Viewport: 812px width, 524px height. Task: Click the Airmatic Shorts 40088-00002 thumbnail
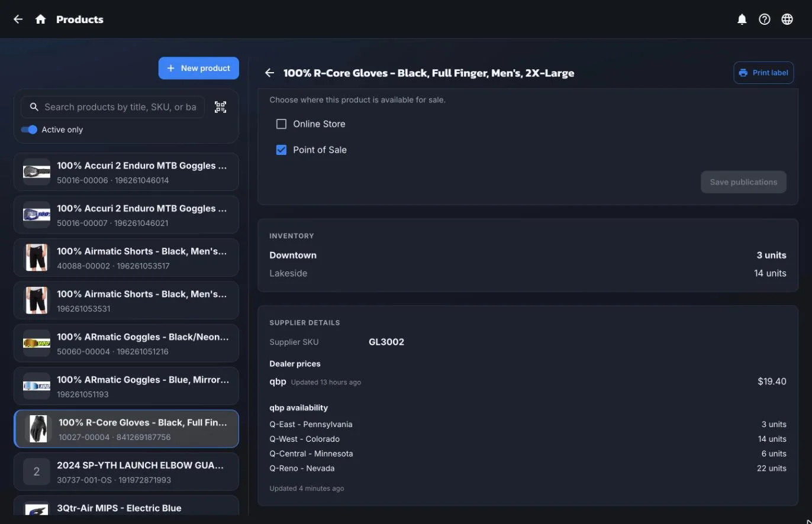point(36,258)
